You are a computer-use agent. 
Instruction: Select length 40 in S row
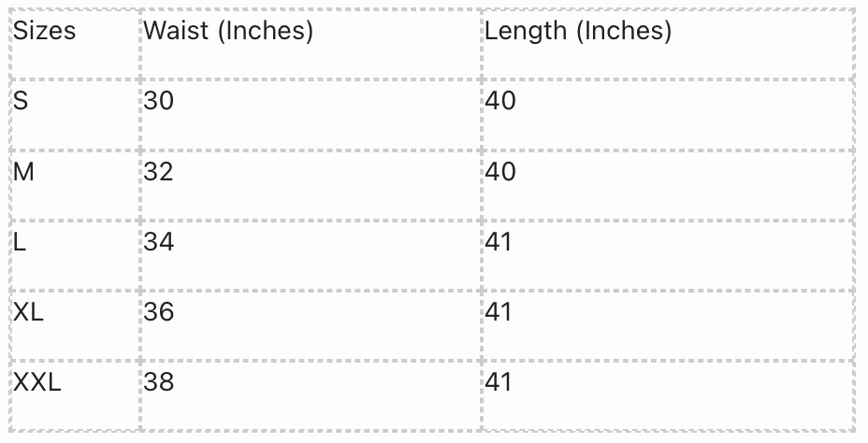(x=500, y=101)
